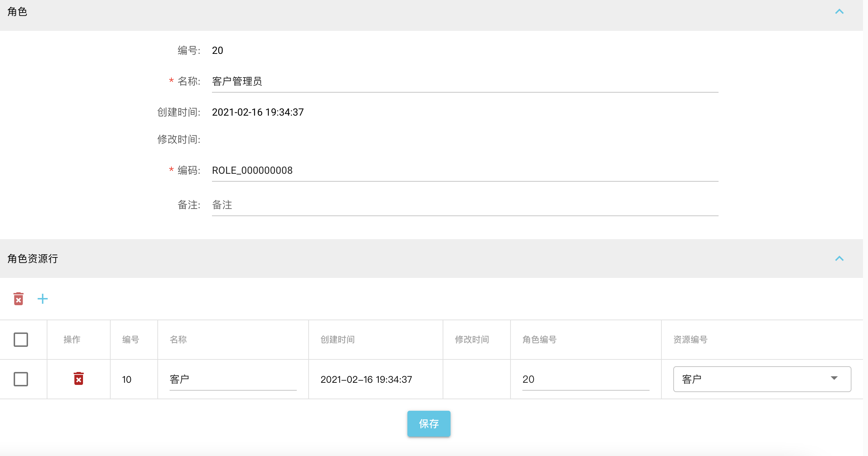This screenshot has height=456, width=868.
Task: Delete the 客户 row with trash icon
Action: (78, 379)
